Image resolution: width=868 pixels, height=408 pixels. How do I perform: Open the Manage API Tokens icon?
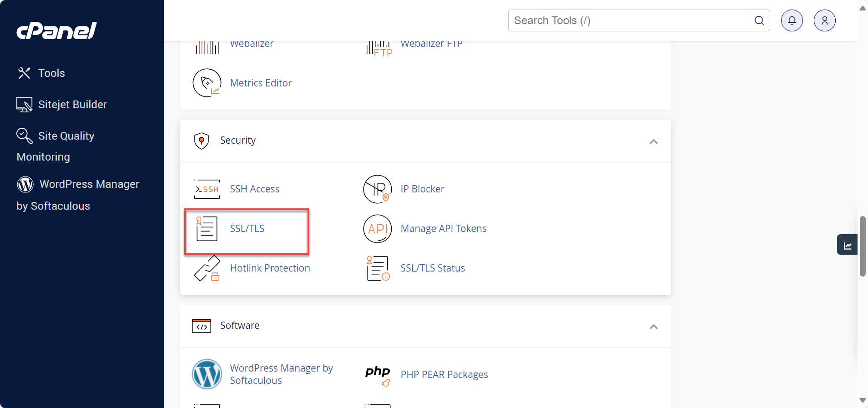377,229
